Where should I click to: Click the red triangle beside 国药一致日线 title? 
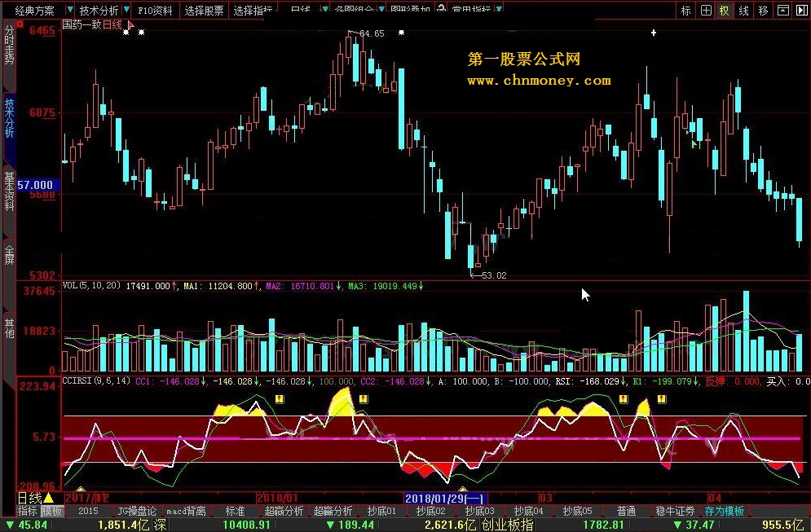pyautogui.click(x=130, y=24)
